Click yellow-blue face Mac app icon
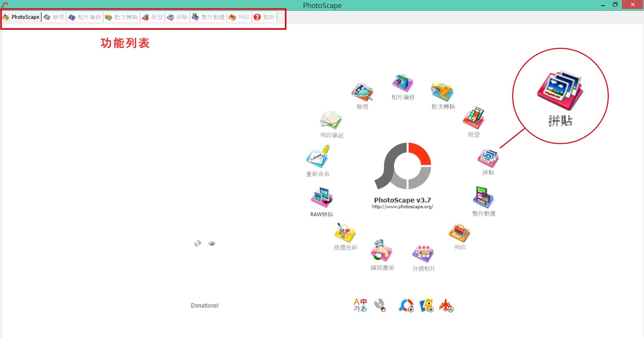 (427, 305)
